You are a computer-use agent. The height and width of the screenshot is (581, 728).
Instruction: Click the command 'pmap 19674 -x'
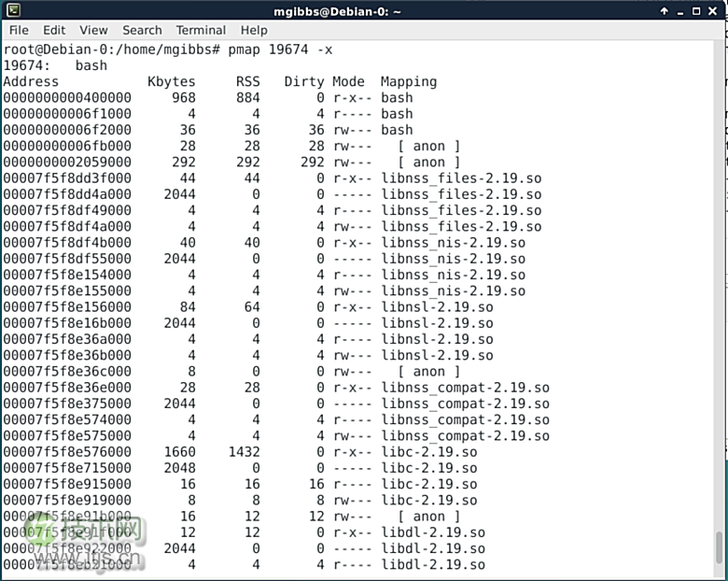pos(280,50)
